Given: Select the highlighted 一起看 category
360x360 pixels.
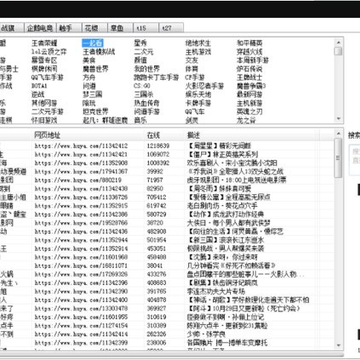Looking at the screenshot, I should 93,43.
